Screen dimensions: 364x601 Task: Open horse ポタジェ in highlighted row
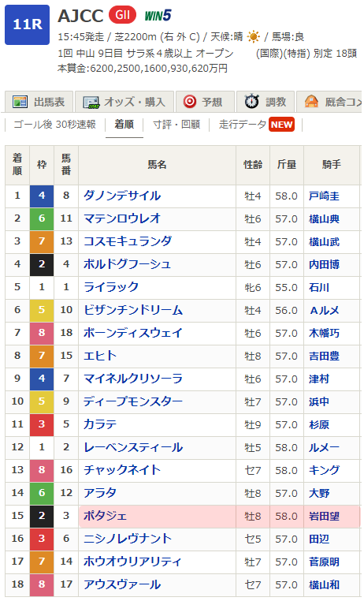click(105, 516)
